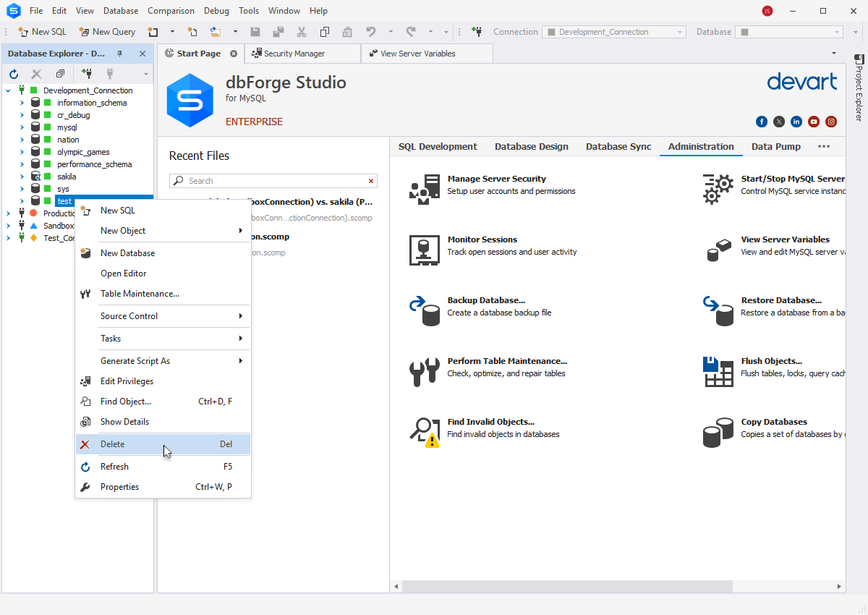Collapse the Development_Connection node
868x615 pixels.
pyautogui.click(x=8, y=90)
